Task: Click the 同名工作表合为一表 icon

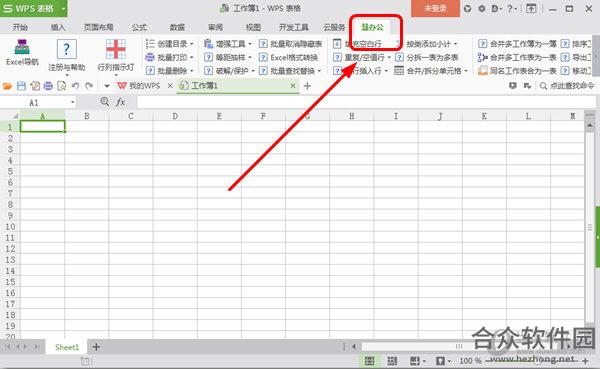Action: tap(483, 70)
